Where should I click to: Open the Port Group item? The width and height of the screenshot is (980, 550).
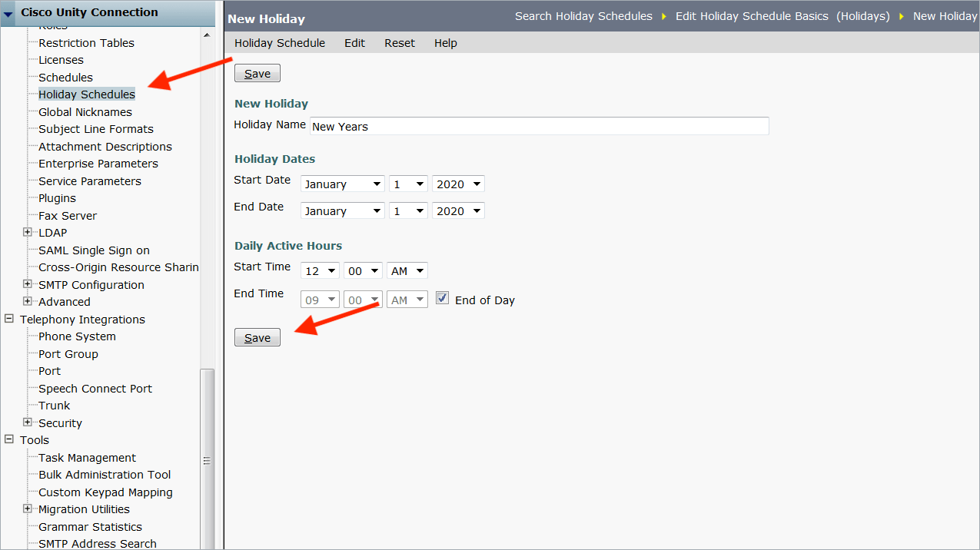(x=68, y=354)
